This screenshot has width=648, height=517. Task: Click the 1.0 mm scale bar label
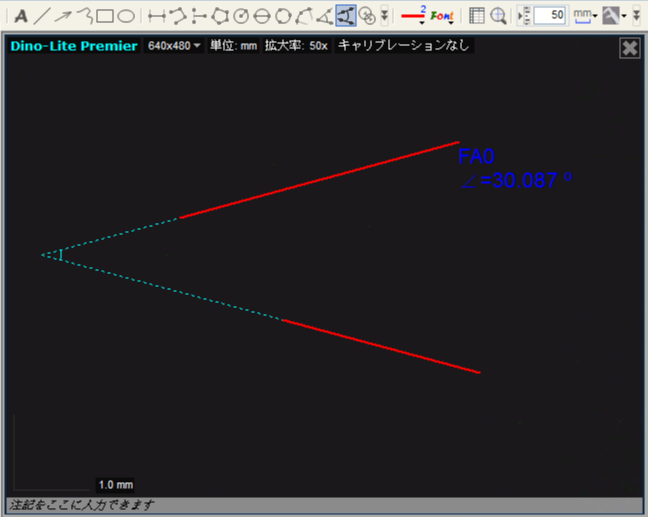116,485
